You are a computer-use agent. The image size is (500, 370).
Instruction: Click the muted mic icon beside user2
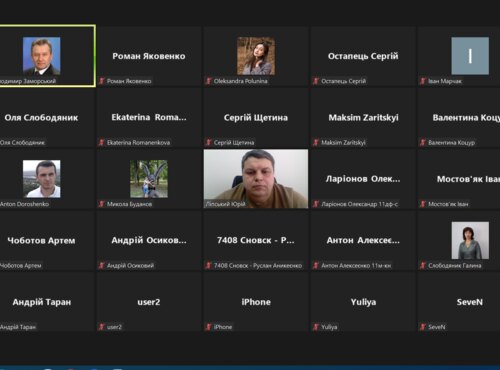[102, 327]
